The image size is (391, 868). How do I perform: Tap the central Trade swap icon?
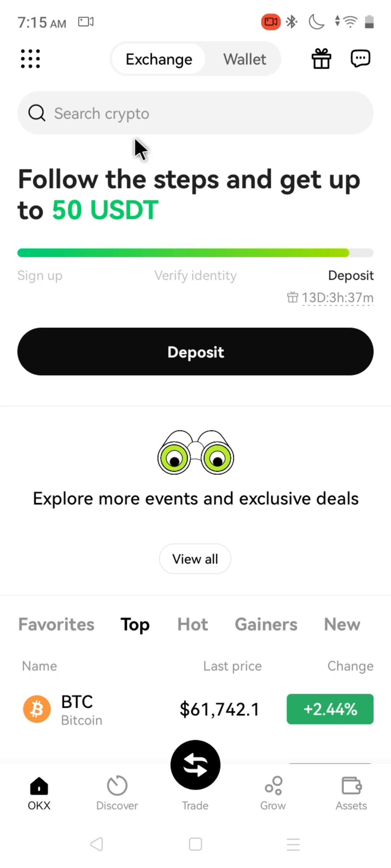pyautogui.click(x=195, y=765)
